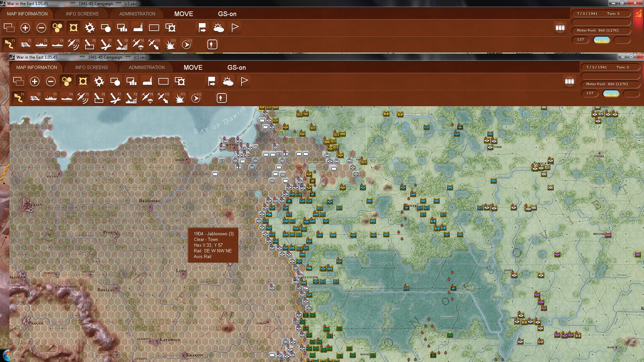644x362 pixels.
Task: Click the flag-with-arrow icon in front window
Action: tap(212, 81)
